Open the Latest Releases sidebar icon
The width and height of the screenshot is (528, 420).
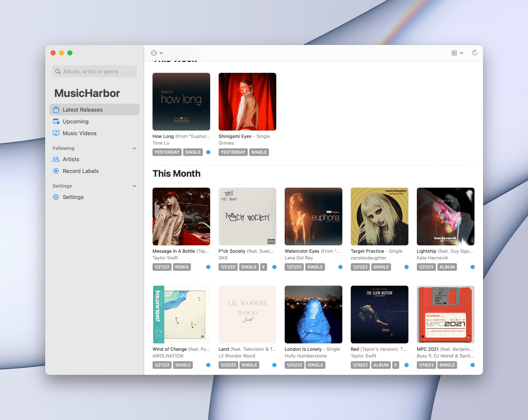[56, 110]
